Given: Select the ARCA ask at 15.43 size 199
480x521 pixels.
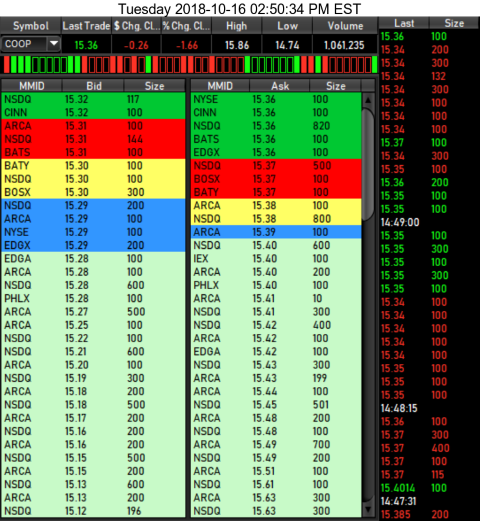Looking at the screenshot, I should coord(276,378).
